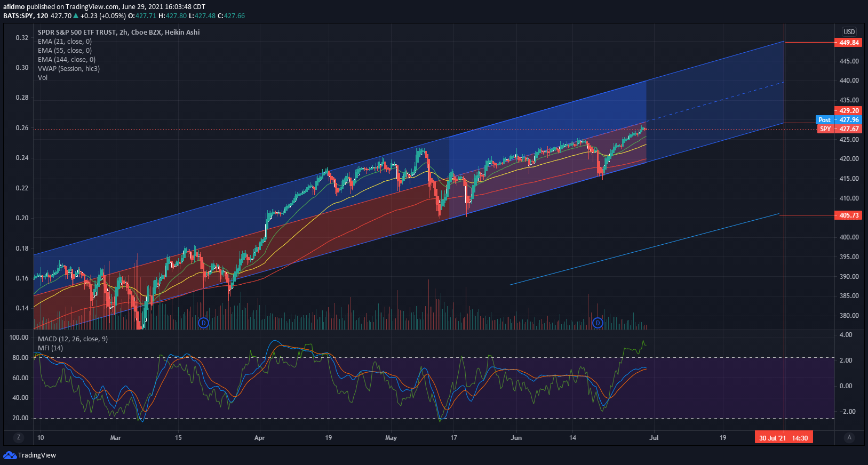Click the BATS:SPY, 120 symbol text

coord(26,15)
